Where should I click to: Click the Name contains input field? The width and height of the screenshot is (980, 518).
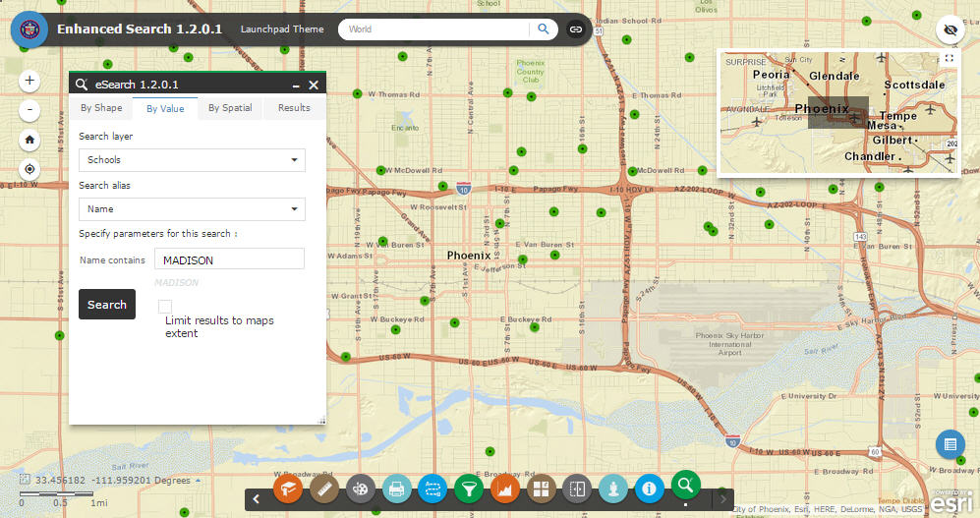[229, 259]
